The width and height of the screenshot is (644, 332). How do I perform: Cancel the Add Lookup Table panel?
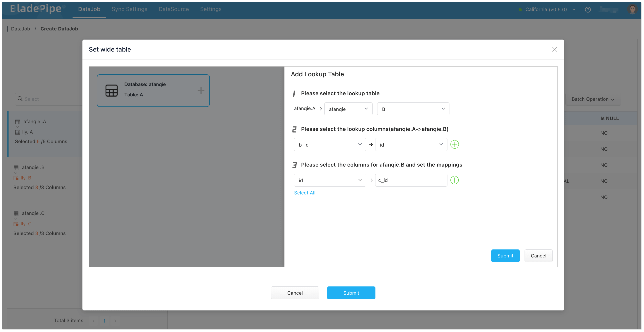538,256
